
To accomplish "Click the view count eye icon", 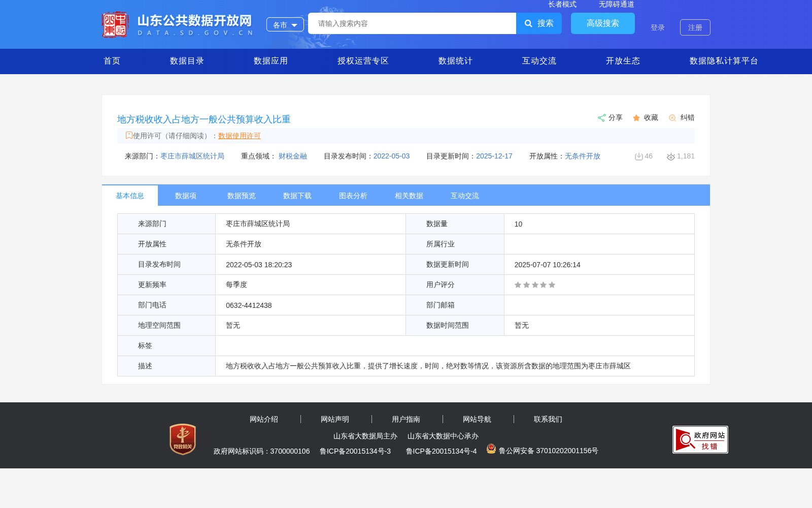I will click(671, 156).
